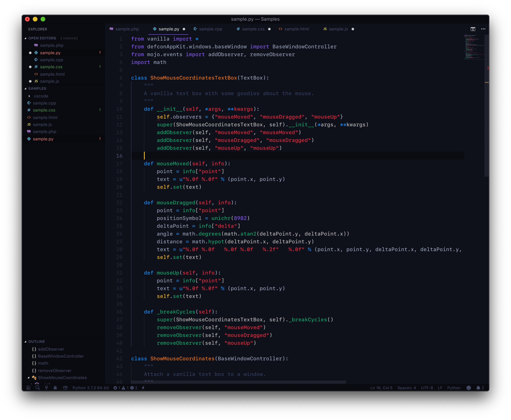Click the Search magnifier icon in status bar
The height and width of the screenshot is (420, 511).
point(37,388)
